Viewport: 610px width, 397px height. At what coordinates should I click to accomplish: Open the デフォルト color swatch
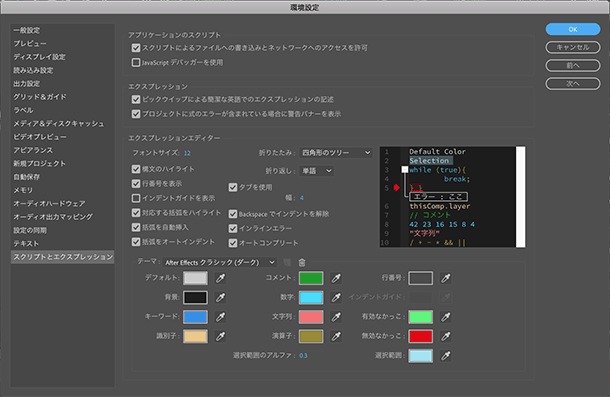(195, 278)
